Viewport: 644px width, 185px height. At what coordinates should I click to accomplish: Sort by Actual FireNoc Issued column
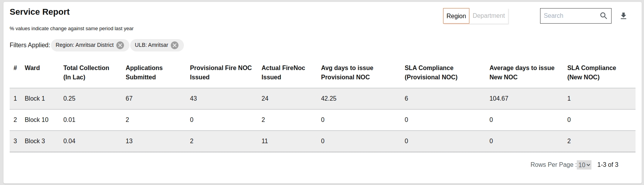[283, 72]
